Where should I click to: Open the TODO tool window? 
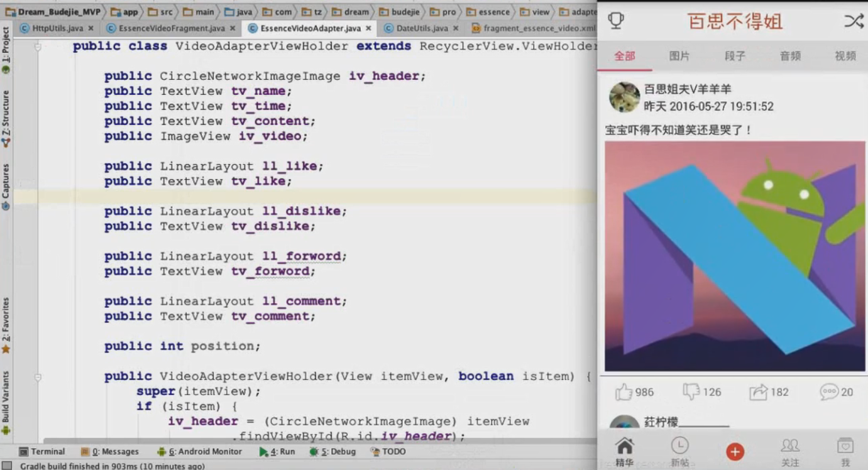(388, 451)
